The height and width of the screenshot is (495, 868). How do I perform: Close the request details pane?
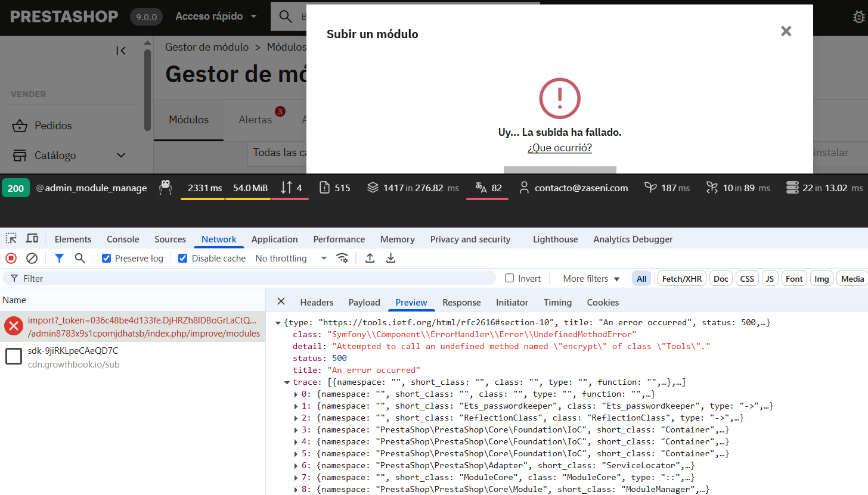coord(281,301)
